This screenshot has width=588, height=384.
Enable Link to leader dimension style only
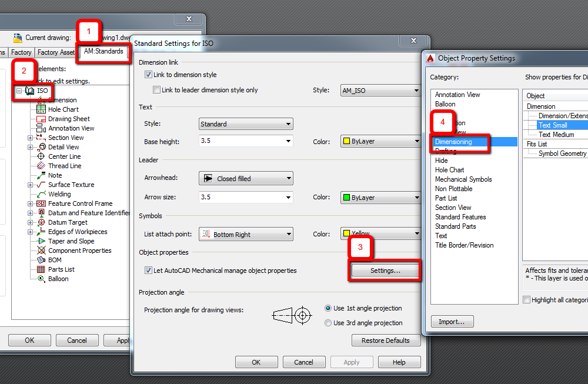157,89
